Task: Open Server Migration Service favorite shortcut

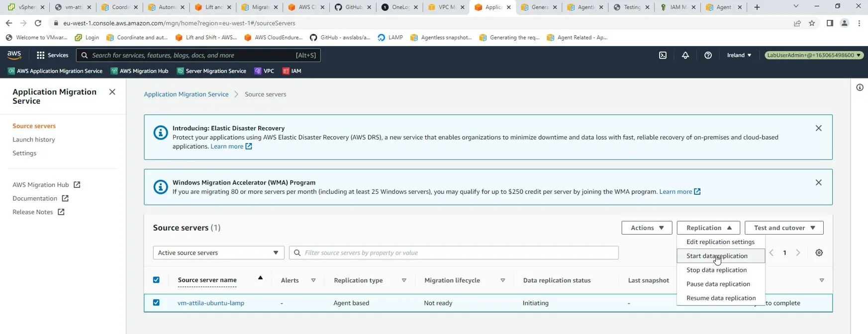Action: [x=211, y=71]
